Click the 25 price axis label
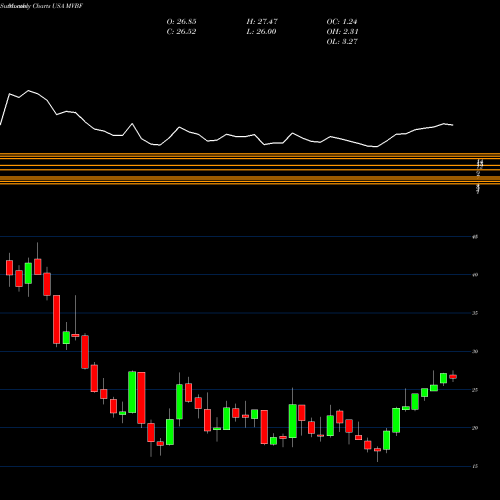 pos(475,390)
